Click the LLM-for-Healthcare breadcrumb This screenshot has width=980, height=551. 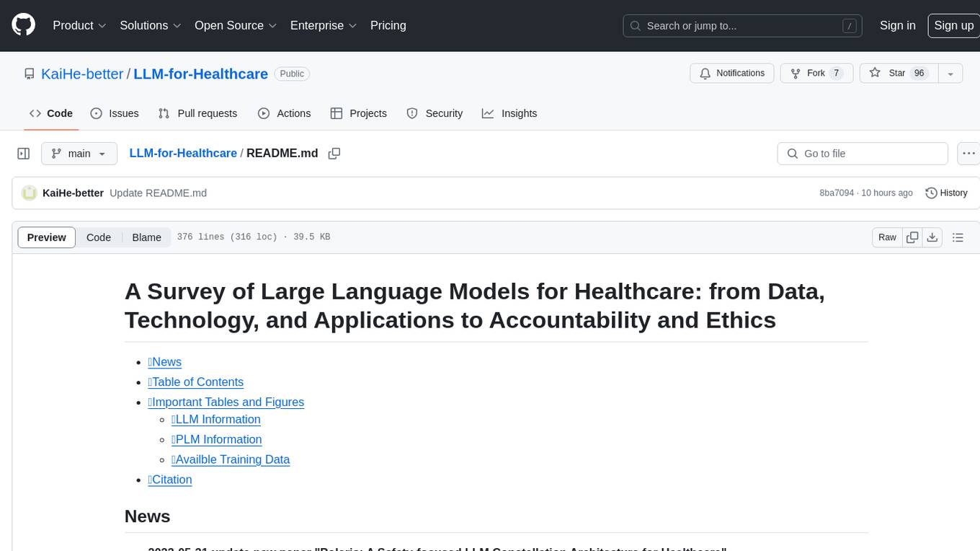click(x=183, y=153)
